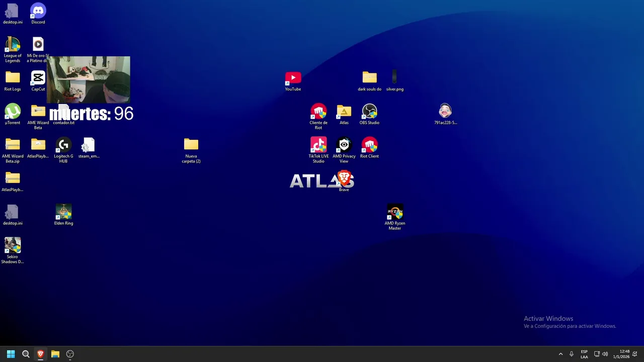This screenshot has width=644, height=362.
Task: Switch to OBS Studio in the taskbar
Action: pos(70,354)
